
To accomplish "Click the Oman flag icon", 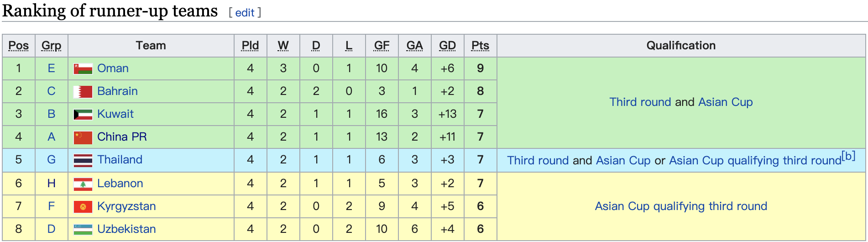I will (83, 69).
